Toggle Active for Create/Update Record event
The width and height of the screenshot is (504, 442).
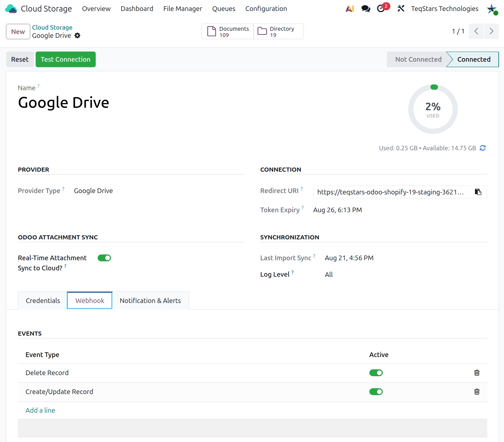point(376,392)
